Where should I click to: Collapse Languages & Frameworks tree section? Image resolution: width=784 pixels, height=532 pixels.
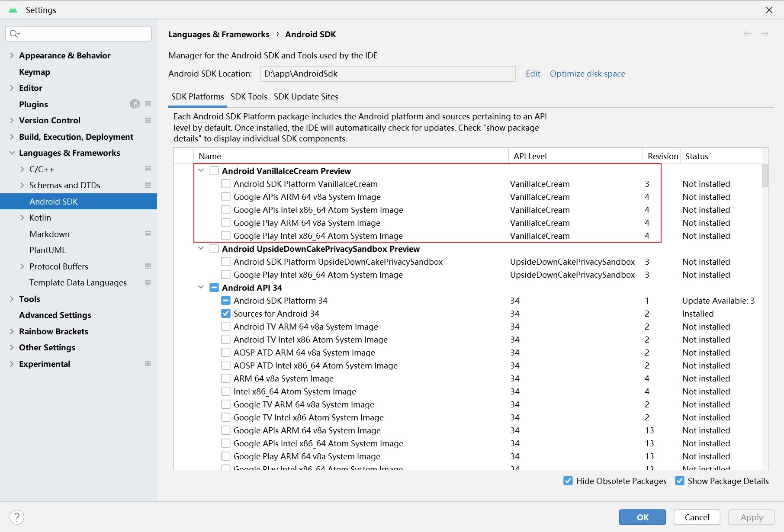(12, 153)
